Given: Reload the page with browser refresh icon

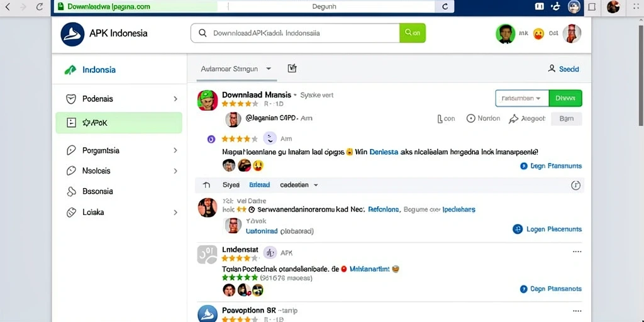Looking at the screenshot, I should click(x=40, y=6).
